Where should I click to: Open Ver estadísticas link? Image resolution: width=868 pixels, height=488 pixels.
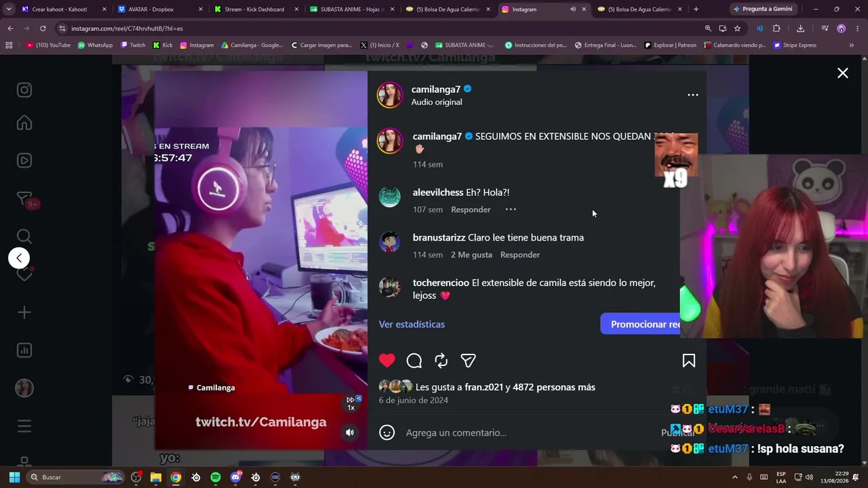tap(412, 324)
